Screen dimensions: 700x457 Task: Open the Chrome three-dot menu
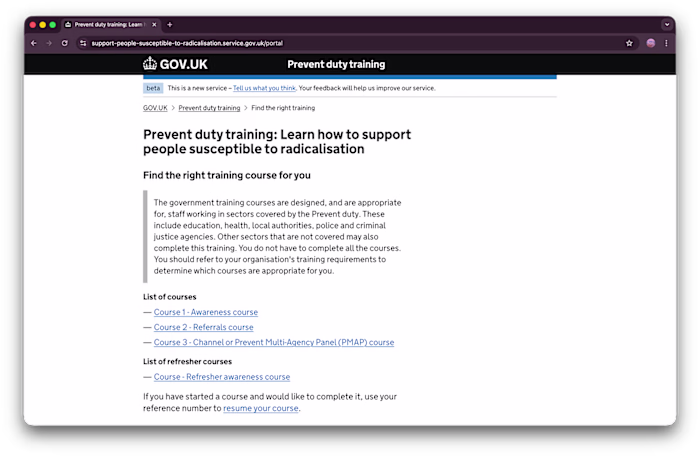tap(666, 43)
